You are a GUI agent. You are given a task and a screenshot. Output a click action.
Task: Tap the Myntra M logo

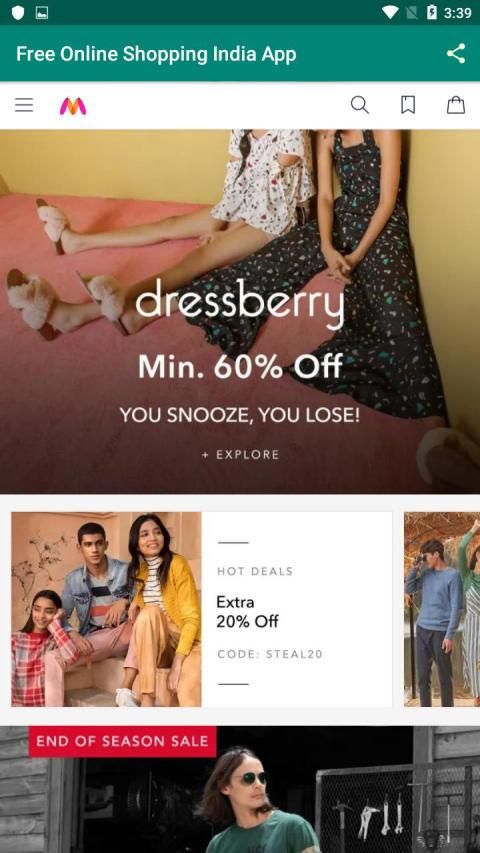(73, 106)
